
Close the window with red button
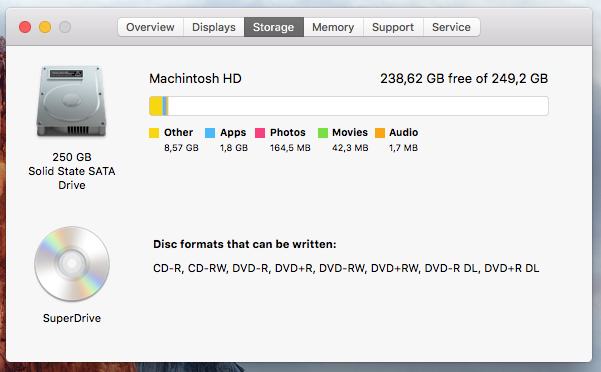pos(25,27)
